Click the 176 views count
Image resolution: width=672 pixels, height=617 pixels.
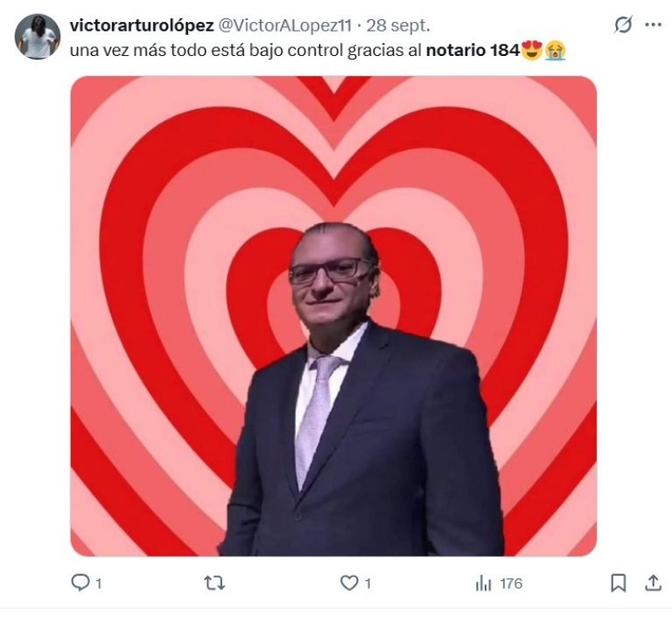tap(511, 584)
